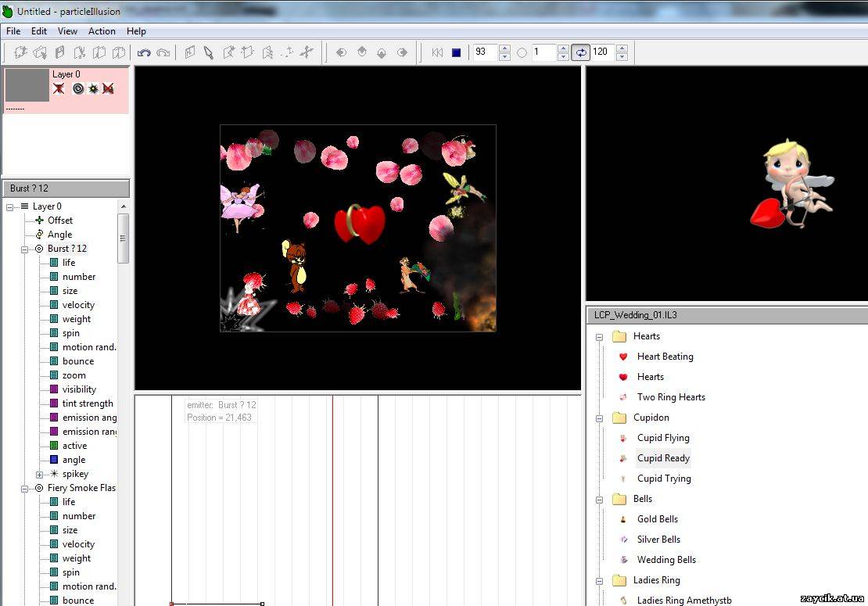Expand the spikey particle node
Screen dimensions: 868x606
point(39,475)
